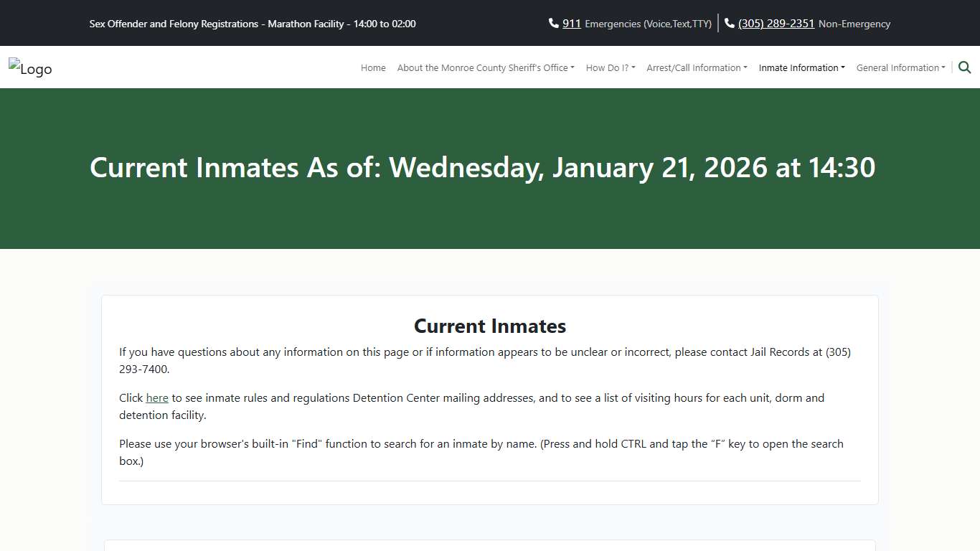The width and height of the screenshot is (980, 551).
Task: Click the phone icon beside 911
Action: click(x=553, y=24)
